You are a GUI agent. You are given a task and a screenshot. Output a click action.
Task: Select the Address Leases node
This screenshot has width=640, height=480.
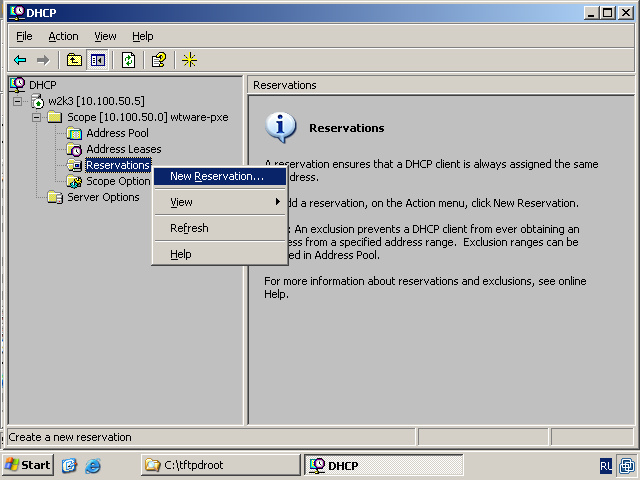tap(123, 149)
